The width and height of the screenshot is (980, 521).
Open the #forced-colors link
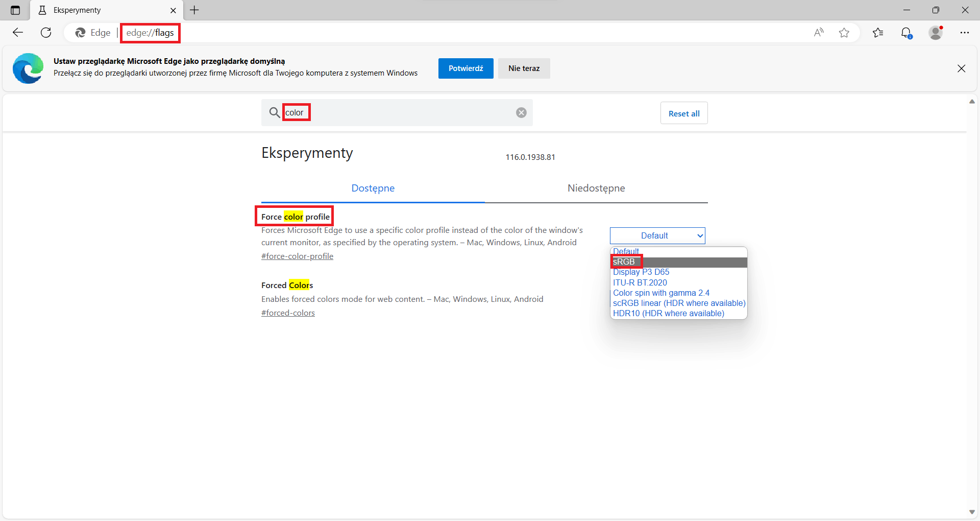click(288, 313)
